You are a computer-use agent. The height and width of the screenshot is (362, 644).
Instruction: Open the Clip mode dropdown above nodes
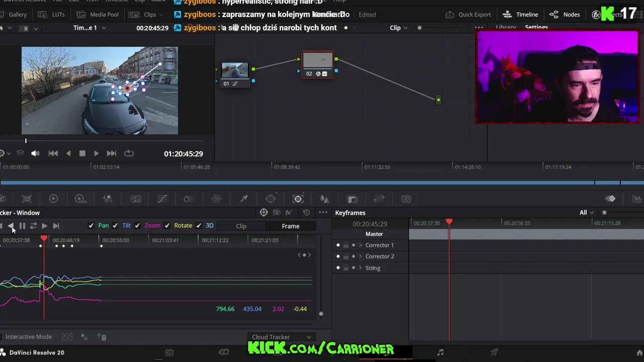[399, 28]
